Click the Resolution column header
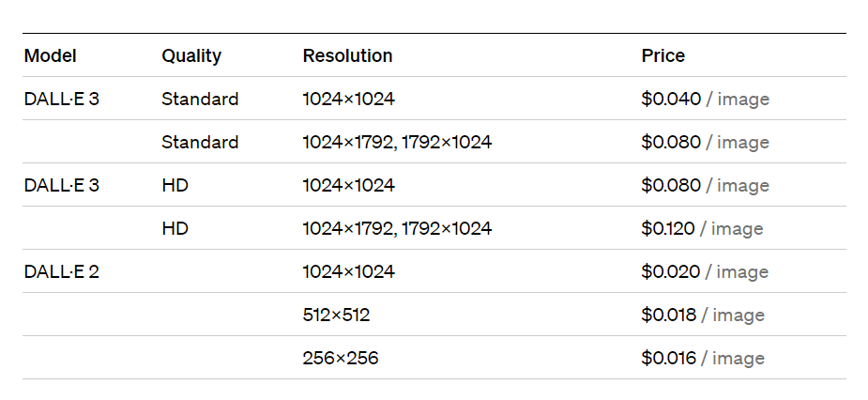The width and height of the screenshot is (868, 400). pyautogui.click(x=347, y=55)
